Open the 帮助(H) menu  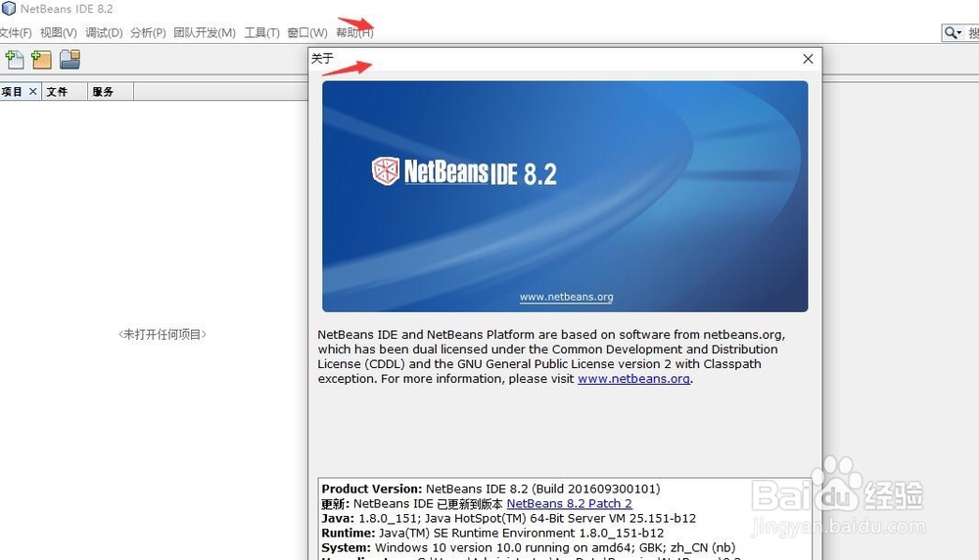(354, 32)
